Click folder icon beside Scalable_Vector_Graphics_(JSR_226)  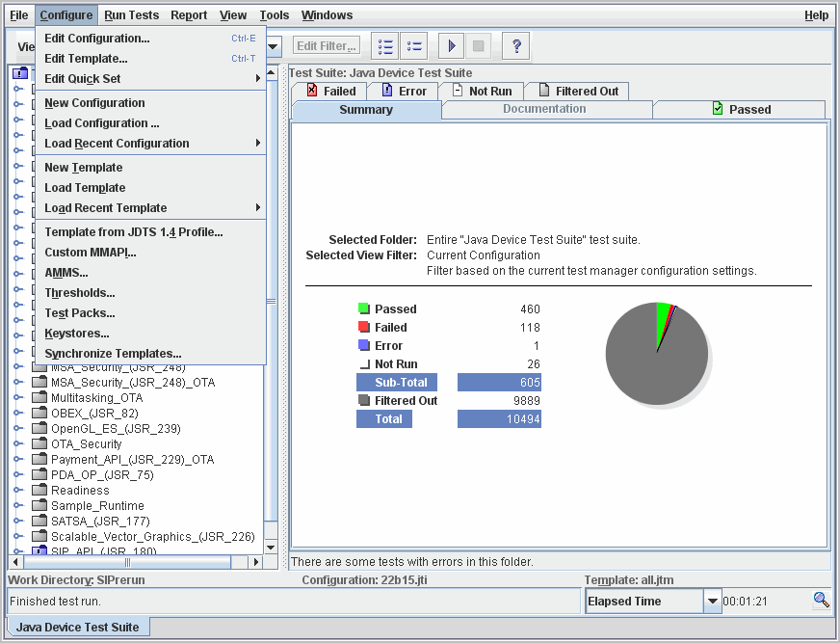pyautogui.click(x=39, y=536)
